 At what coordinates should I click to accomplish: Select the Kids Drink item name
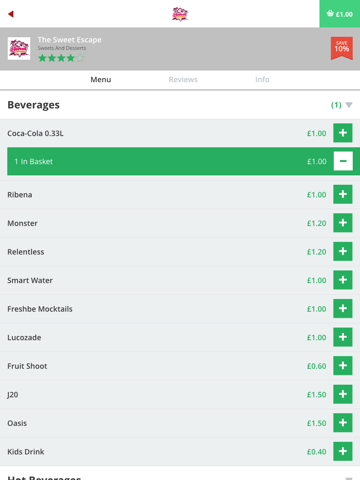[26, 452]
